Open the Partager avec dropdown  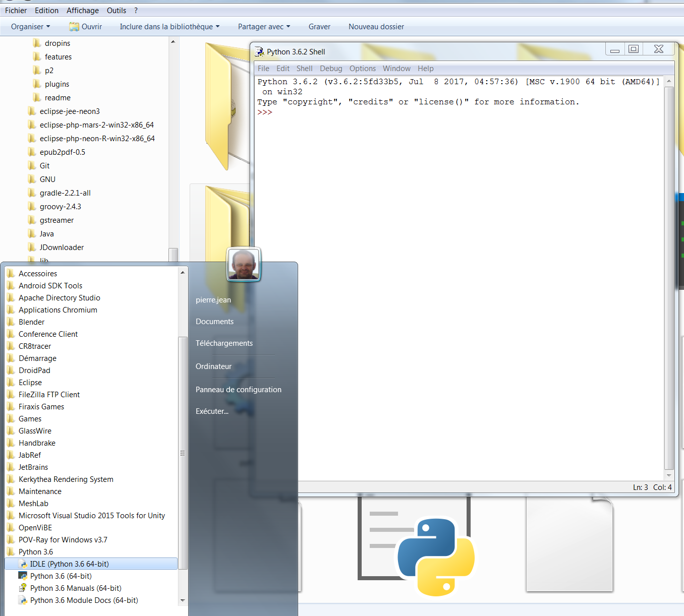pyautogui.click(x=264, y=27)
